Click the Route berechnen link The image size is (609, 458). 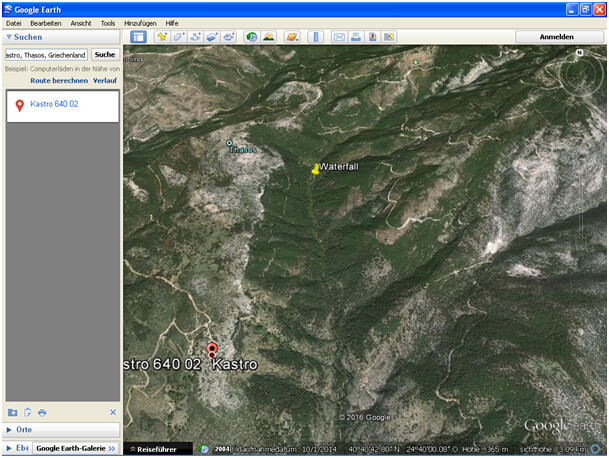(58, 80)
